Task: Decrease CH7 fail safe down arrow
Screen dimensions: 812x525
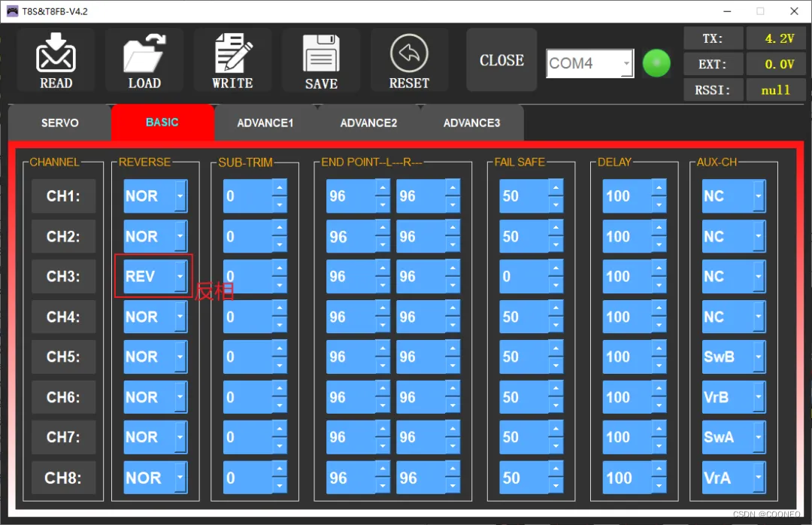Action: pyautogui.click(x=556, y=445)
